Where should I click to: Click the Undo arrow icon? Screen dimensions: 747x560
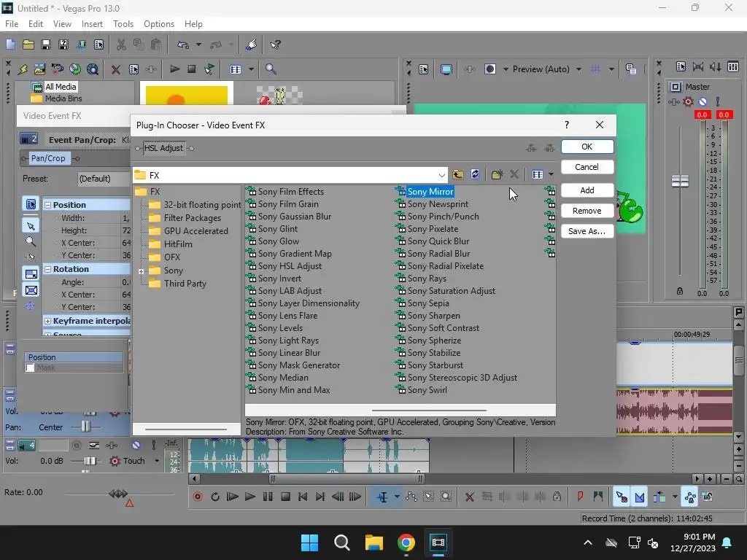coord(183,44)
